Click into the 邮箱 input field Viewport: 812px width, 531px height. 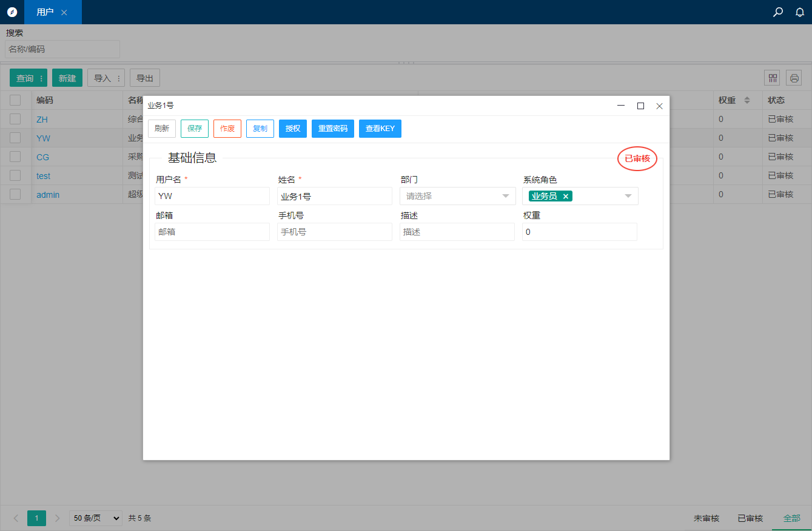212,232
